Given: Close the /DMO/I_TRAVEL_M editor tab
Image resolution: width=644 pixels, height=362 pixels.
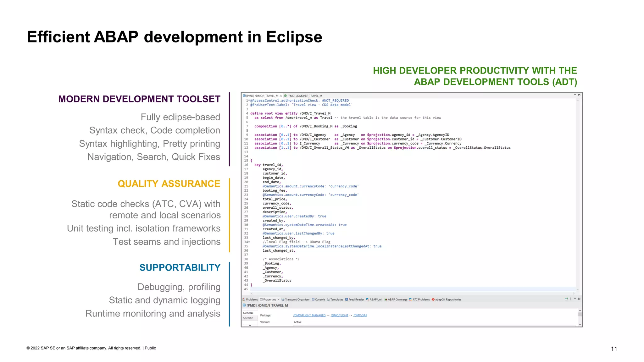Looking at the screenshot, I should tap(281, 96).
